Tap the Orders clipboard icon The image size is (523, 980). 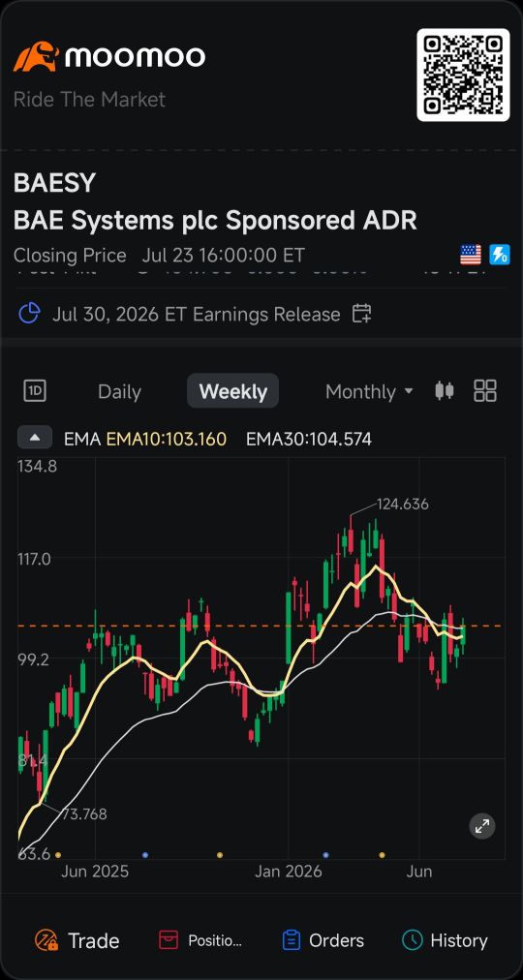[292, 940]
